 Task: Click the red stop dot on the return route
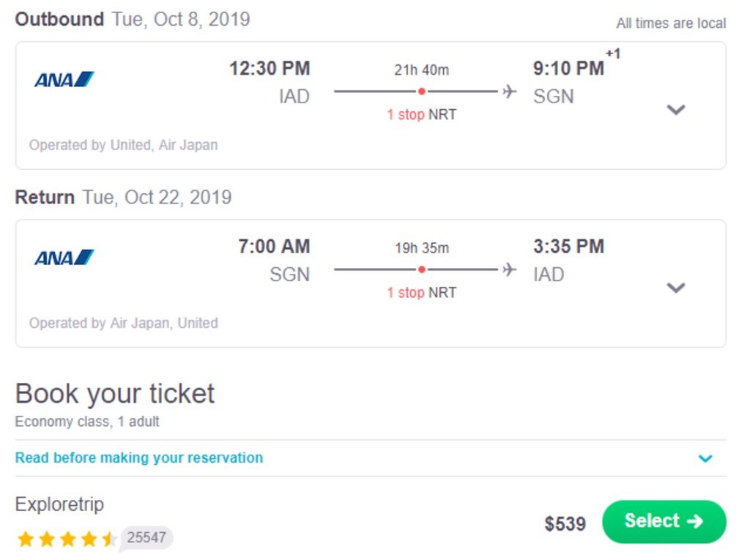point(421,269)
